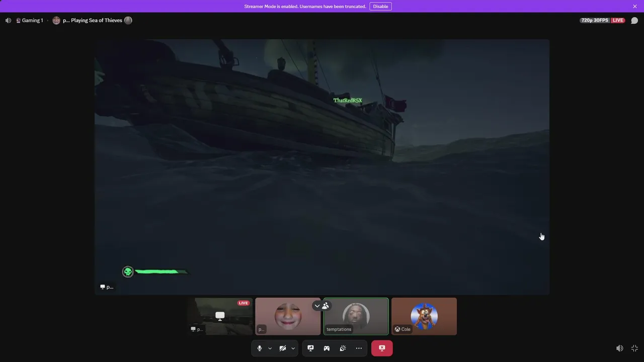Viewport: 644px width, 362px height.
Task: Disable Streamer Mode
Action: click(380, 7)
